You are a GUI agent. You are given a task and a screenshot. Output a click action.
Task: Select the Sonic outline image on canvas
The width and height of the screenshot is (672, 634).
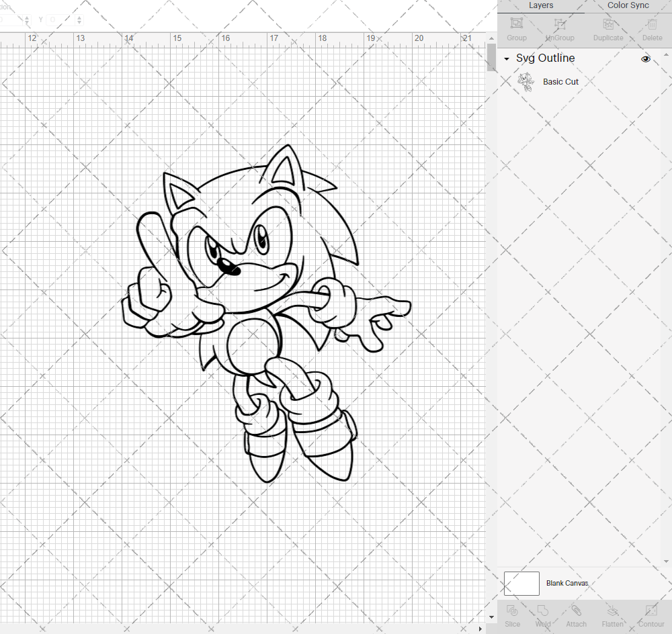pos(265,314)
